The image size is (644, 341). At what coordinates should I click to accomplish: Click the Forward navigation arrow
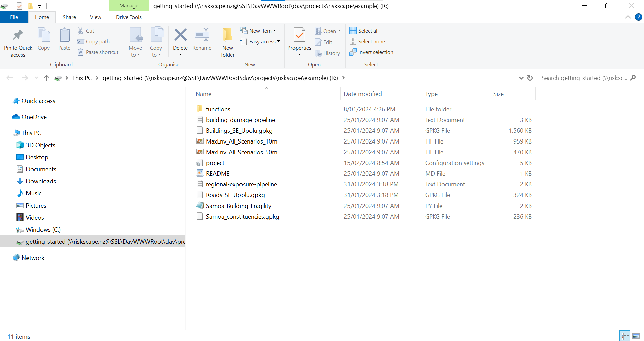point(25,78)
